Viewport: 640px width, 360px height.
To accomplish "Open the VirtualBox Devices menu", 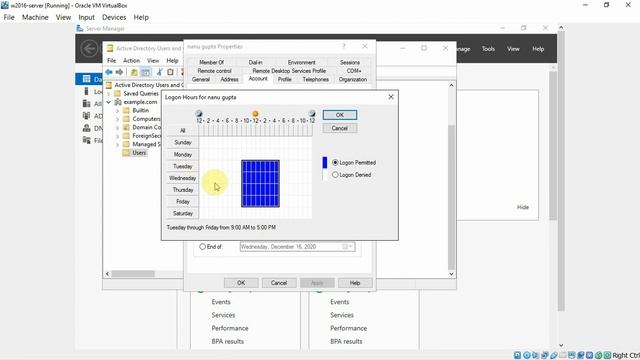I will 114,17.
